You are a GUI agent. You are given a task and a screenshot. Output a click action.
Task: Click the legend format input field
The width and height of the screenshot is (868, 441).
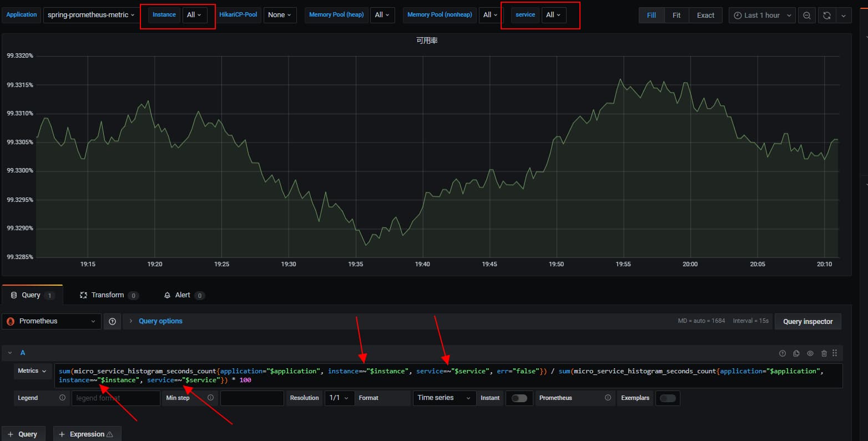[115, 398]
